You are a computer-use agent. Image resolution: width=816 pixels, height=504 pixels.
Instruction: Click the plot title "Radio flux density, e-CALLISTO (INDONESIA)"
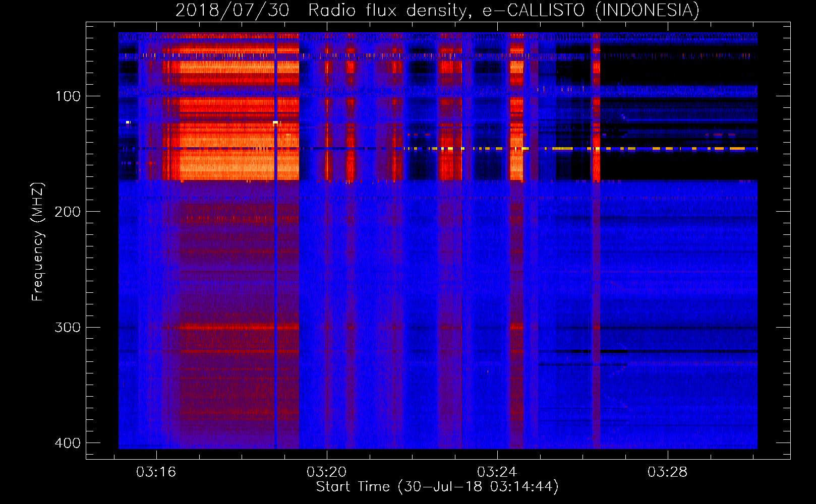tap(503, 10)
